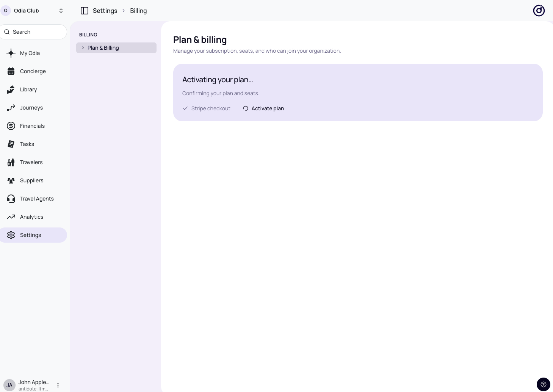Click the Library icon
553x392 pixels.
[x=11, y=89]
